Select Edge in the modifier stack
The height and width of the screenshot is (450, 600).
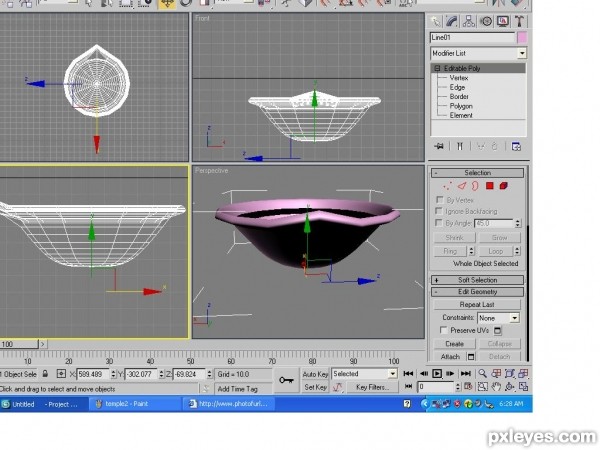457,87
